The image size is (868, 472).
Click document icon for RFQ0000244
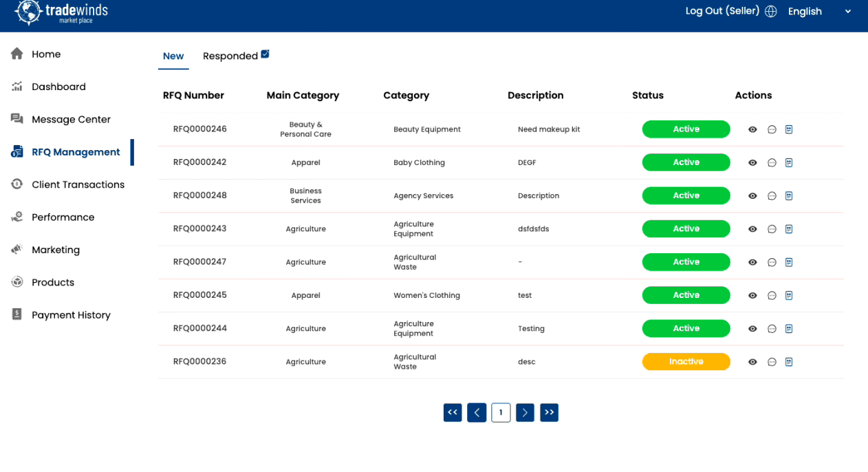click(789, 329)
